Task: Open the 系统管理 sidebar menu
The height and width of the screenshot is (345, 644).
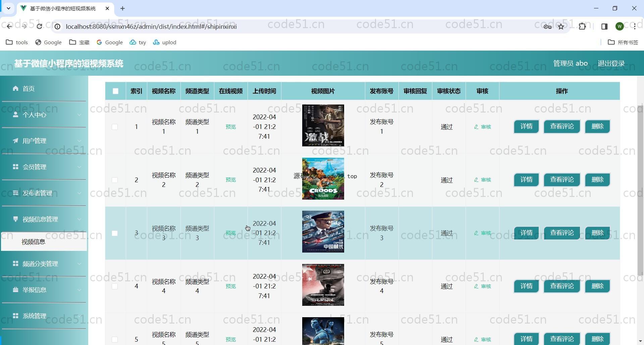Action: click(x=44, y=316)
